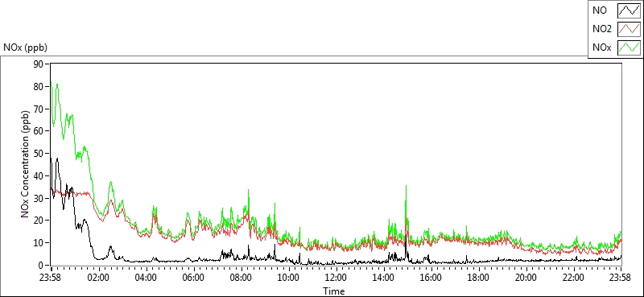
Task: Click the 04:00 time axis label
Action: click(147, 278)
